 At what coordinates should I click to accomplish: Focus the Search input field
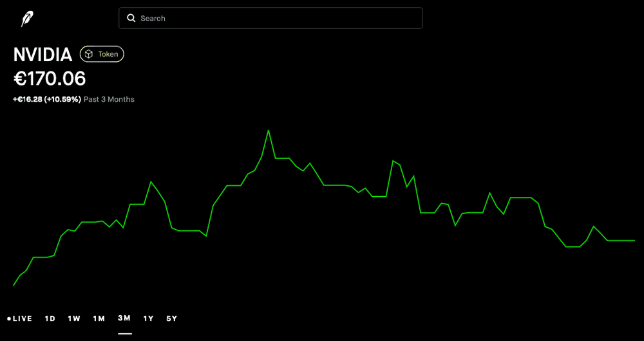tap(270, 18)
